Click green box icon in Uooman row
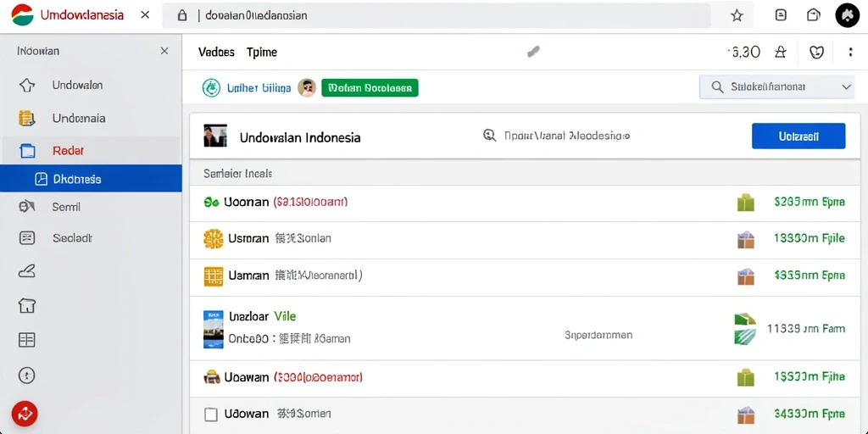868x434 pixels. click(746, 203)
